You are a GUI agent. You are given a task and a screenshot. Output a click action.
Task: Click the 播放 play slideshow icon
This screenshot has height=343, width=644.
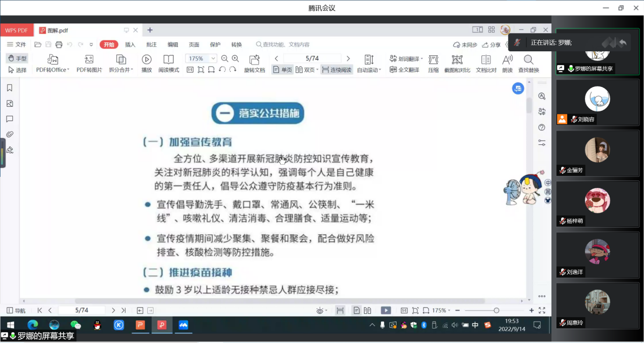[146, 59]
